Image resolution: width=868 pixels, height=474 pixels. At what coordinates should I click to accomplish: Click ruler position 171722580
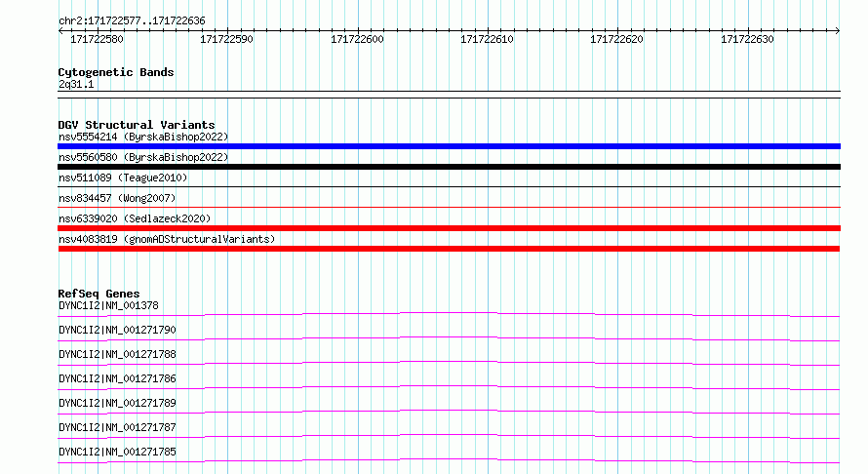(x=97, y=39)
